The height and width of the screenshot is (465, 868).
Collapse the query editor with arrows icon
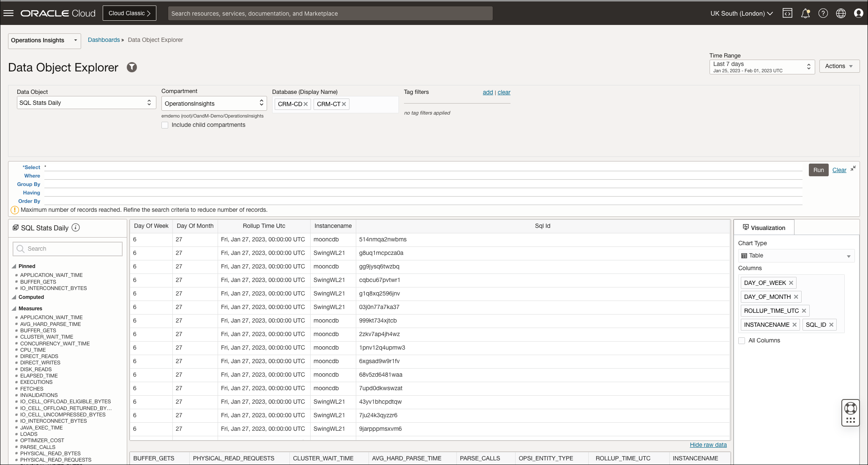(853, 168)
